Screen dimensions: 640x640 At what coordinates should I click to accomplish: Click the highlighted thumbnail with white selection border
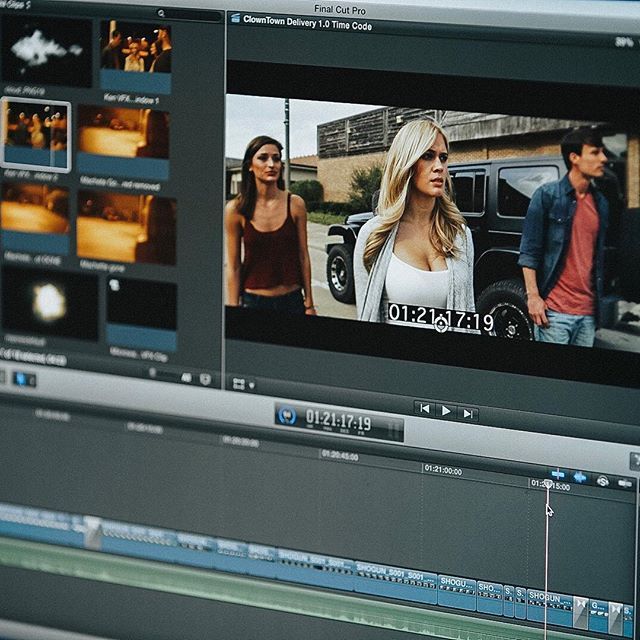tap(36, 135)
